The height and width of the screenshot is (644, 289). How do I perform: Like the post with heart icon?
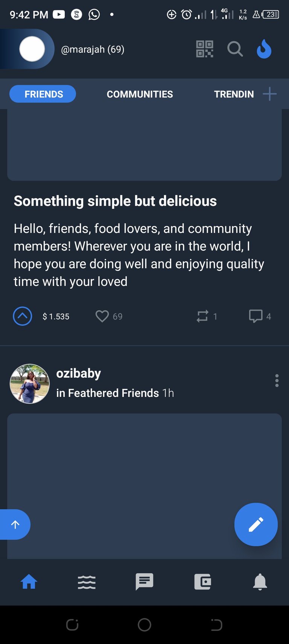tap(102, 316)
